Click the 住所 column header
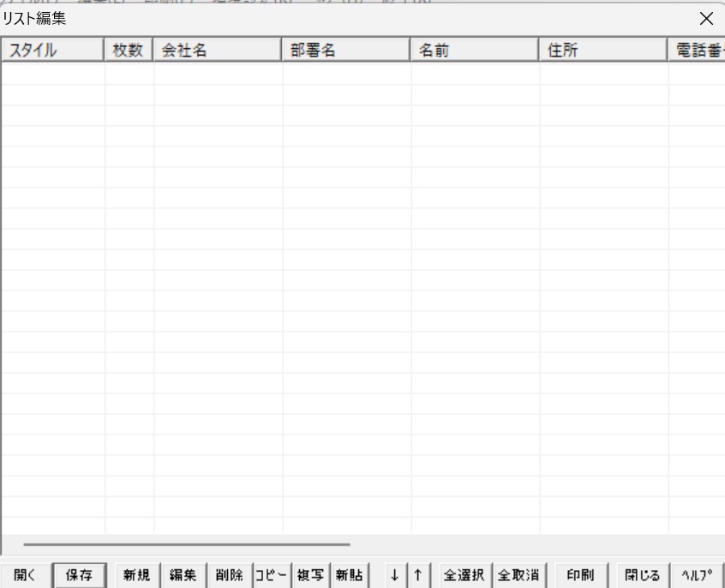Image resolution: width=725 pixels, height=588 pixels. [602, 51]
